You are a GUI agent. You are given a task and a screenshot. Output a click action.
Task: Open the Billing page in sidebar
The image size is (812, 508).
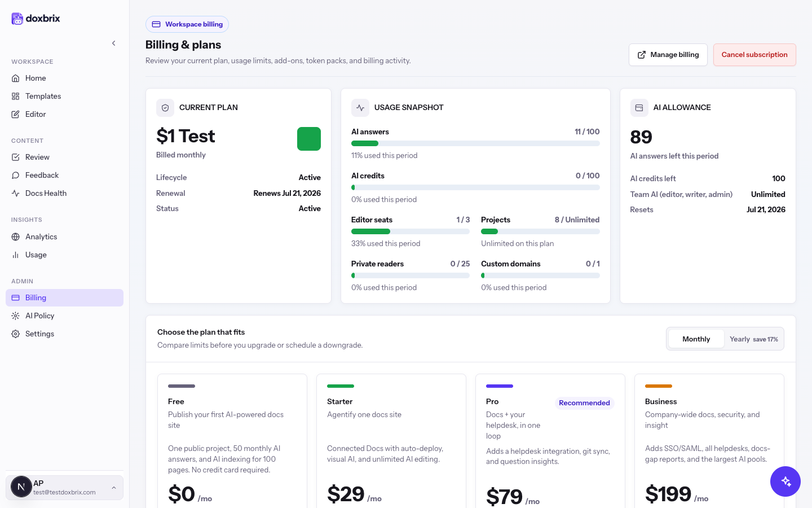64,297
